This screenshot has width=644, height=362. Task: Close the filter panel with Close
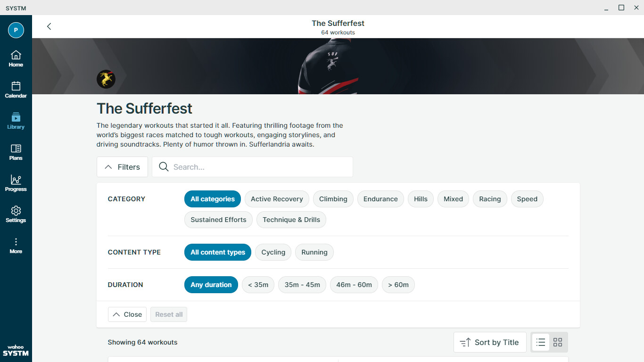[x=127, y=314]
